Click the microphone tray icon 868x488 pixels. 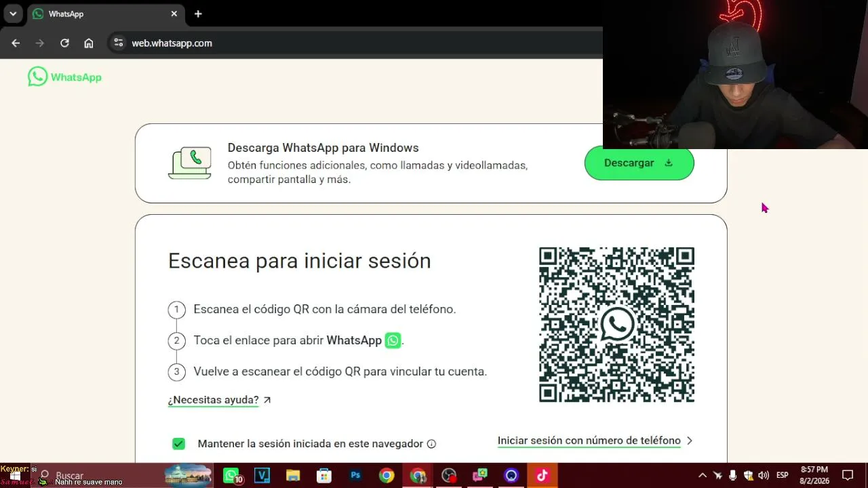(733, 475)
